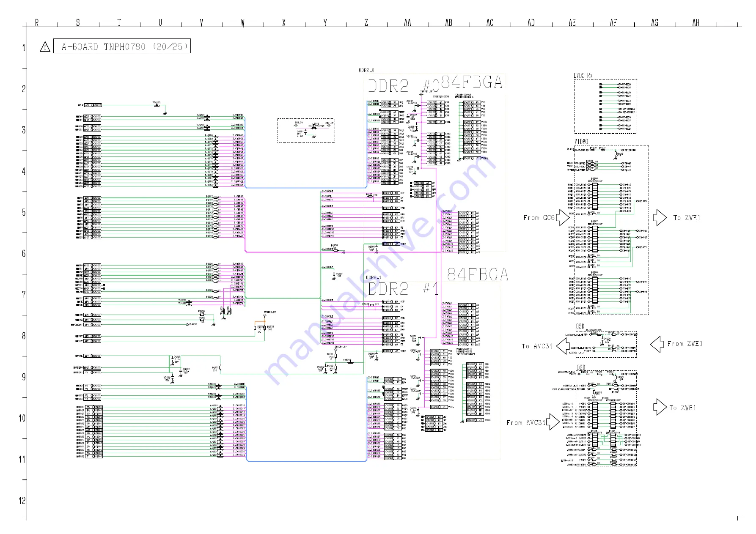Select the A-BOARD TNPH0780 (20/25) title box
This screenshot has height=534, width=756.
122,46
